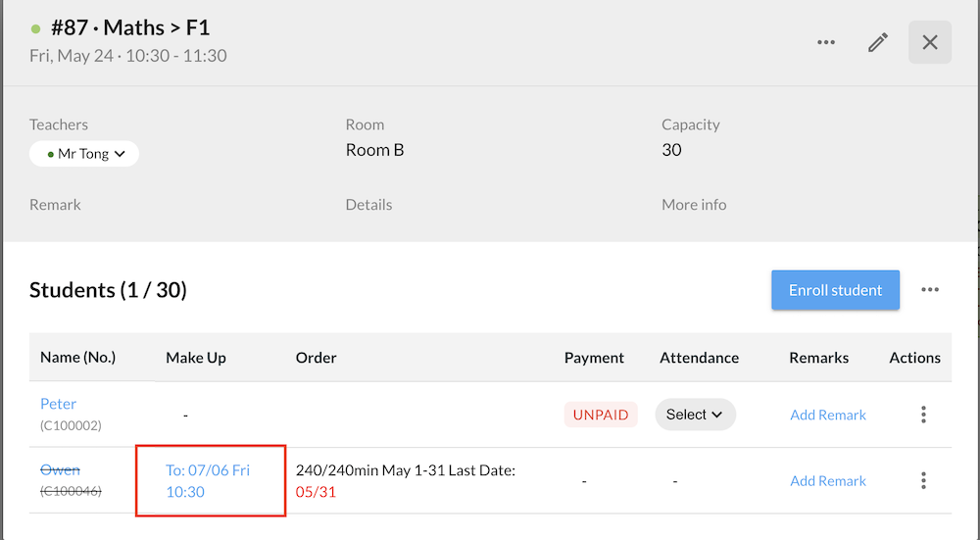Open make-up lesson To: 07/06 Fri 10:30
980x540 pixels.
[x=208, y=480]
